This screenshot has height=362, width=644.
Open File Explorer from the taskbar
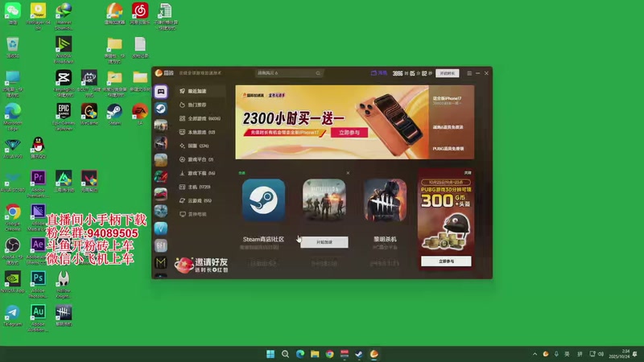tap(315, 354)
